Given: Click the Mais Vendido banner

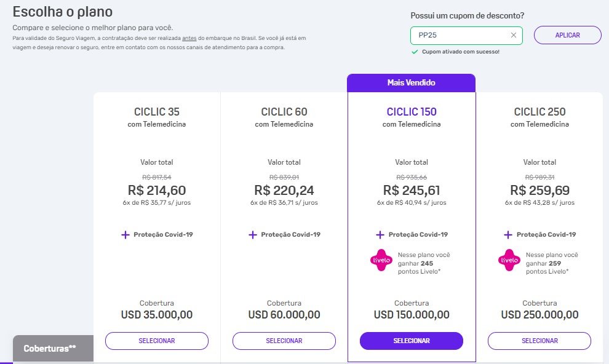Looking at the screenshot, I should pyautogui.click(x=412, y=82).
